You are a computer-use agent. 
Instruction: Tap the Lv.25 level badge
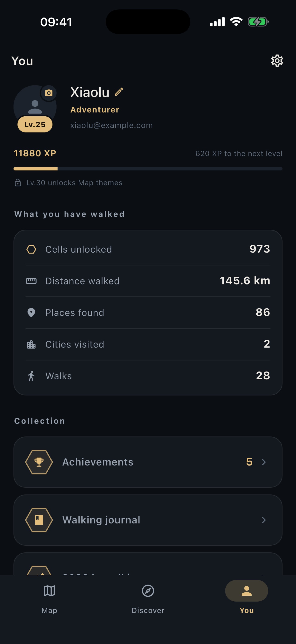click(35, 124)
